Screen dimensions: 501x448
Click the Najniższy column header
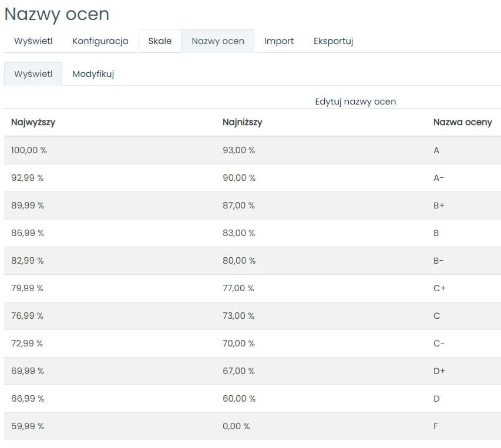242,122
